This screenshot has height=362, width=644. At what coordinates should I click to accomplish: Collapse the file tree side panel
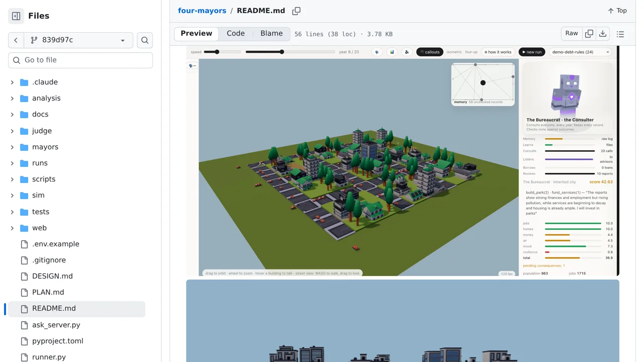[x=16, y=16]
